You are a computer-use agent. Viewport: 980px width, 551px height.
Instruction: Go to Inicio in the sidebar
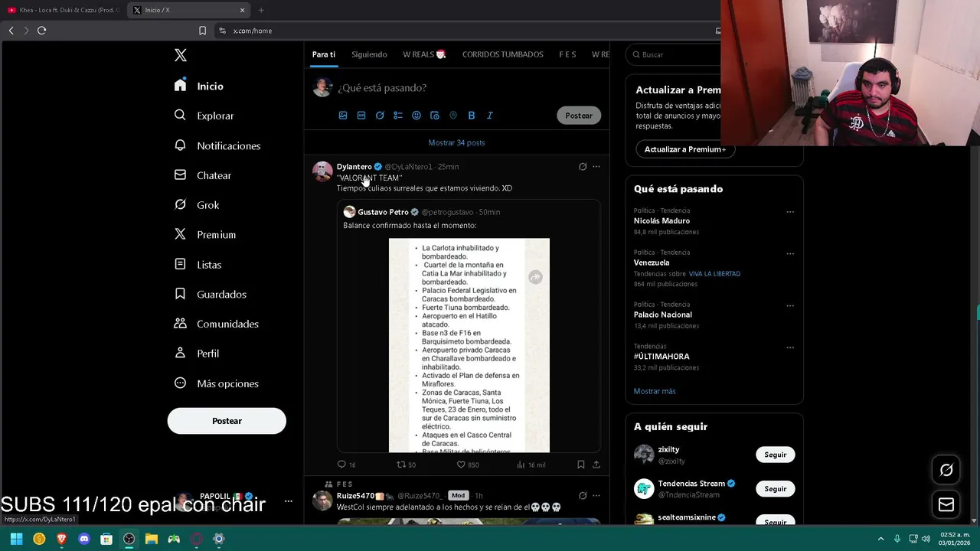(199, 86)
